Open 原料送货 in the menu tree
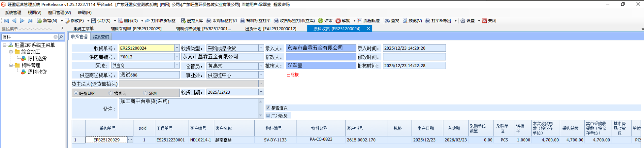This screenshot has width=644, height=148. (x=37, y=58)
